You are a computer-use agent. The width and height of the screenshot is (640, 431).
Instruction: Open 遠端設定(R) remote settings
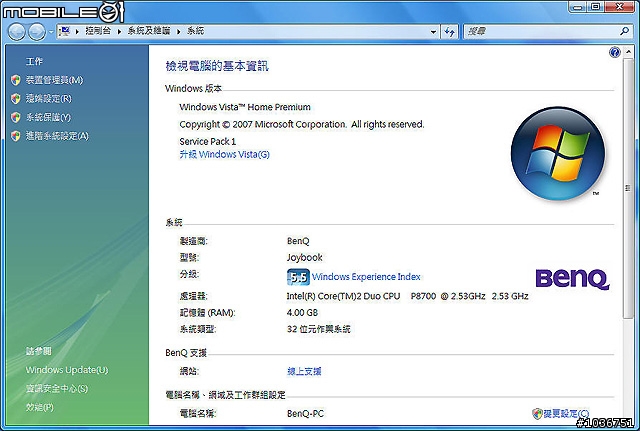click(x=49, y=99)
